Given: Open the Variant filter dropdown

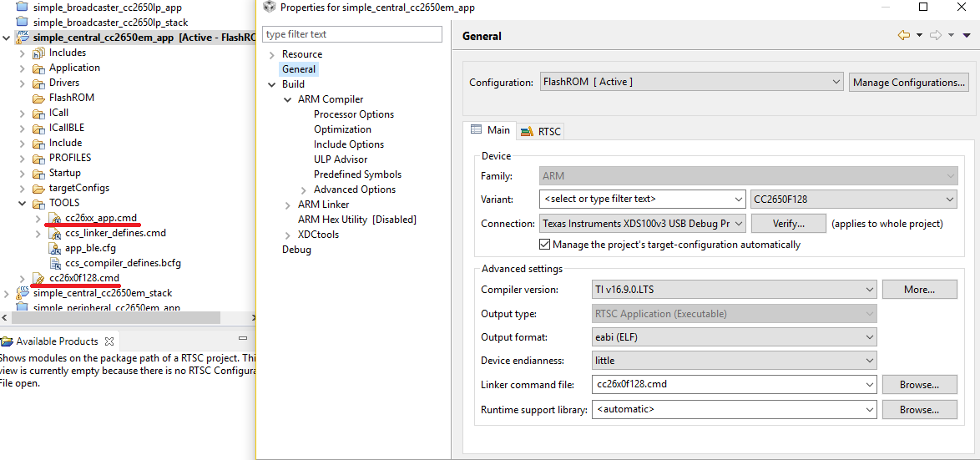Looking at the screenshot, I should coord(739,200).
